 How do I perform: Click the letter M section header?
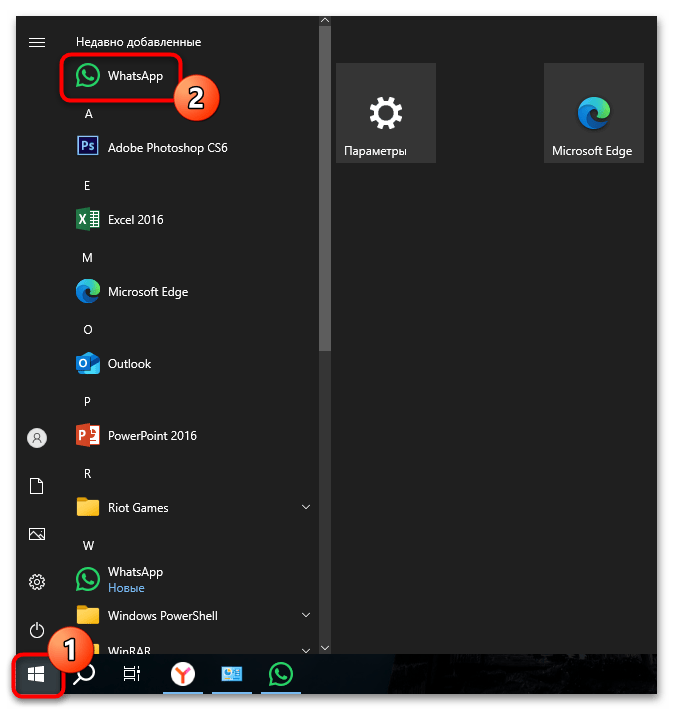point(87,258)
